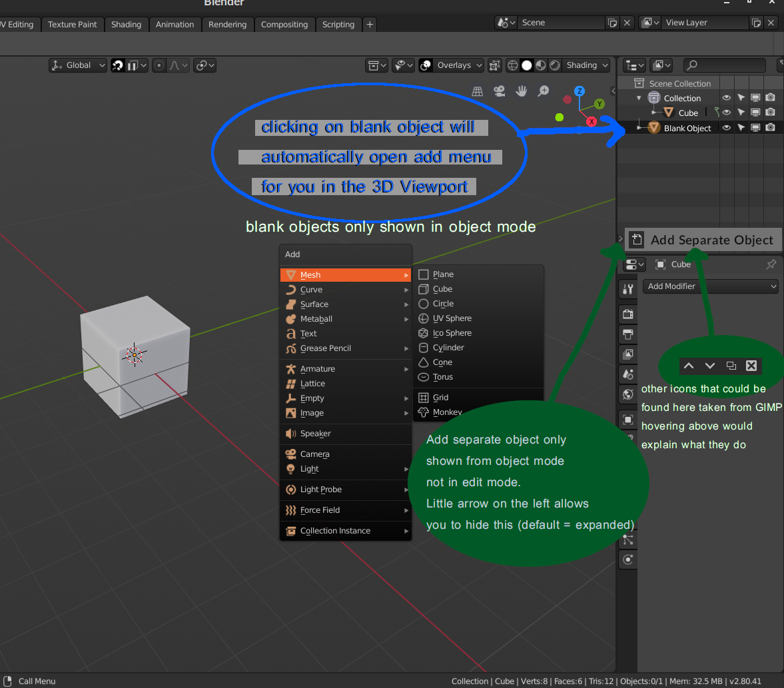Toggle camera view in the viewport
Image resolution: width=784 pixels, height=688 pixels.
499,91
